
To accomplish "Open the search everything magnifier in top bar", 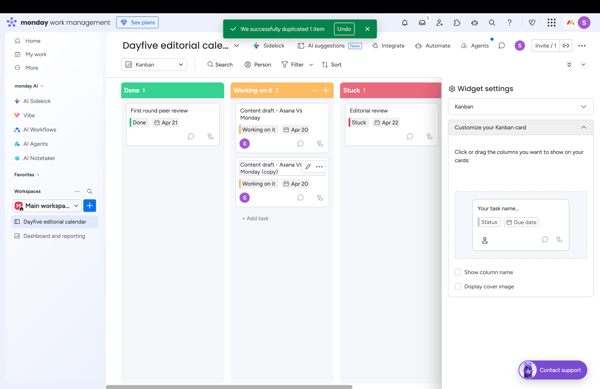I will 492,23.
